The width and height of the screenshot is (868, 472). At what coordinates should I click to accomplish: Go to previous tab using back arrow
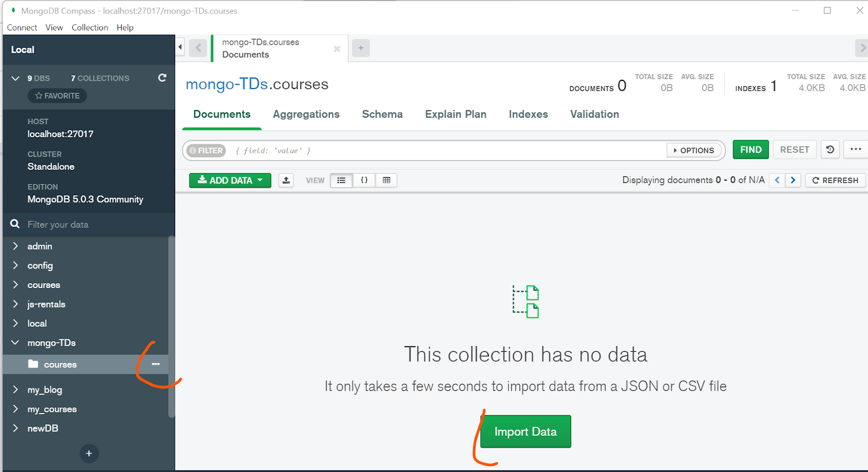coord(198,48)
